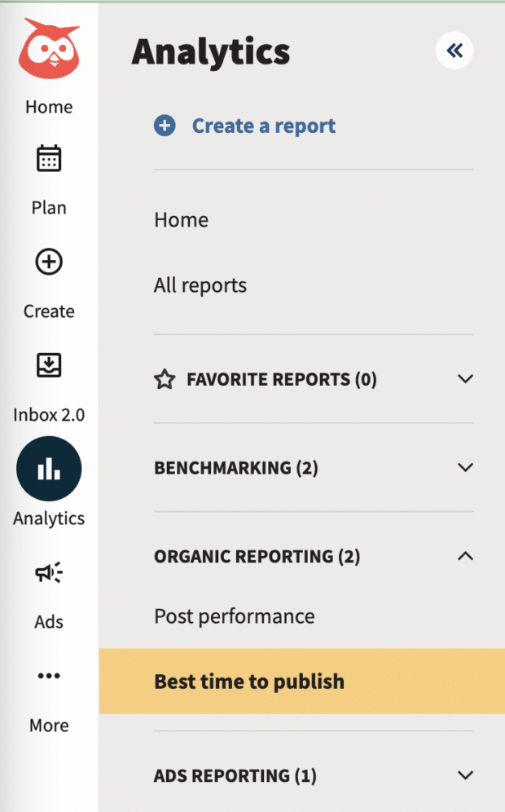Select the Home icon in sidebar

[48, 107]
